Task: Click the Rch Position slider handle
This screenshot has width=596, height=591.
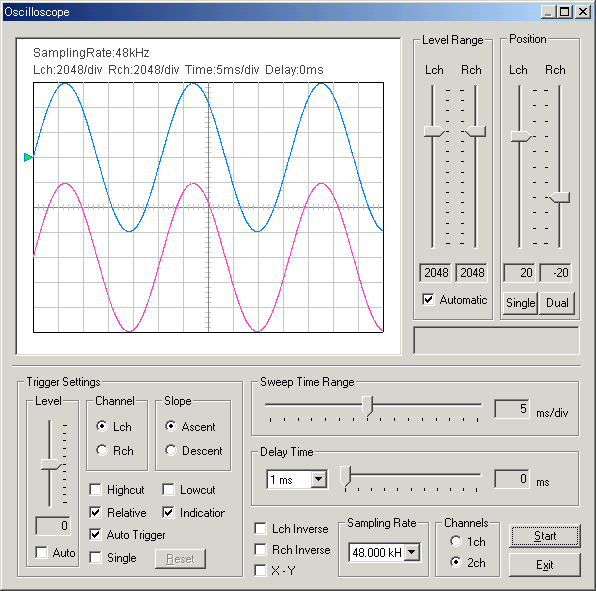Action: [560, 197]
